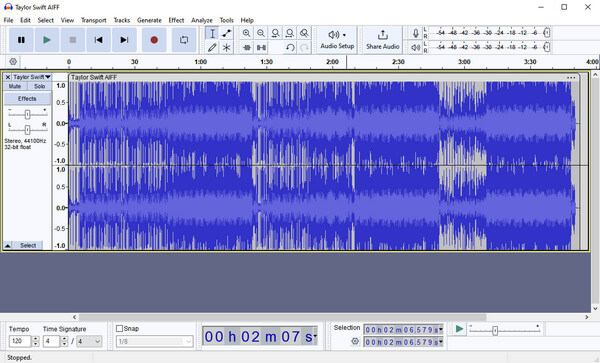
Task: Click the Pause button
Action: [21, 40]
